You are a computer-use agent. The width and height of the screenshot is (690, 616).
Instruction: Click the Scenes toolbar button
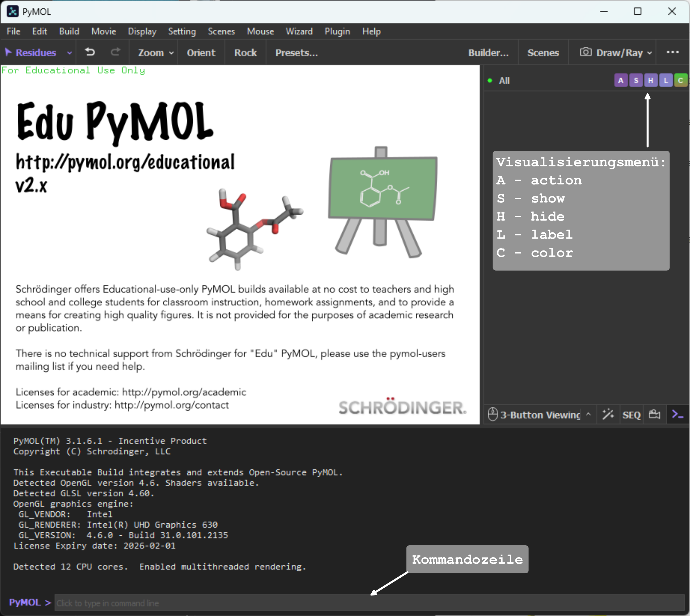point(543,53)
